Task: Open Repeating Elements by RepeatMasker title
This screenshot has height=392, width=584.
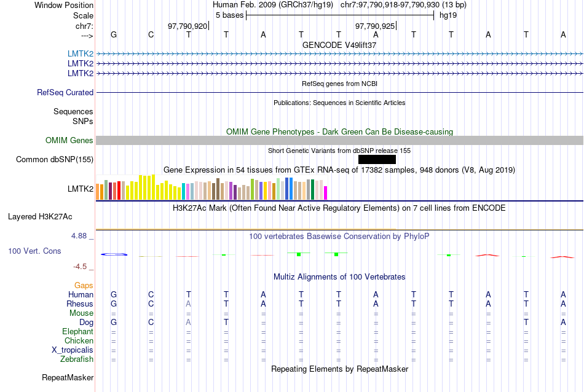Action: (x=339, y=369)
